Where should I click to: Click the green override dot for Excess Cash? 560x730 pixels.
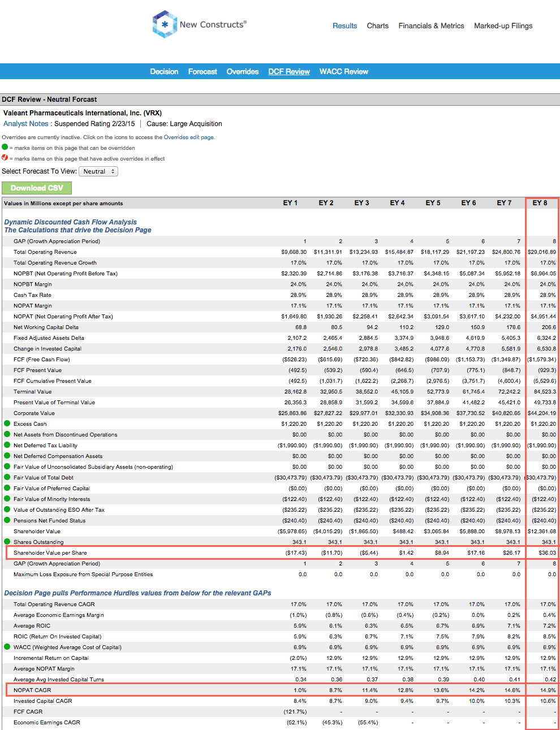7,424
